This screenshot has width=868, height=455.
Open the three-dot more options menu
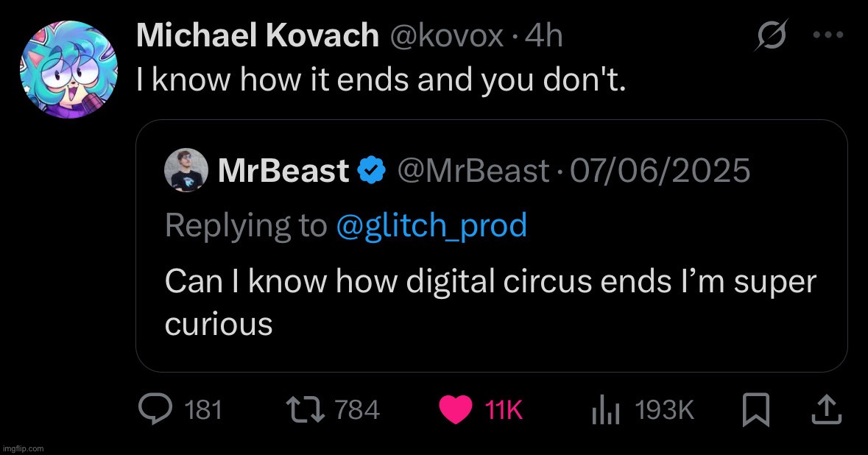pyautogui.click(x=828, y=35)
